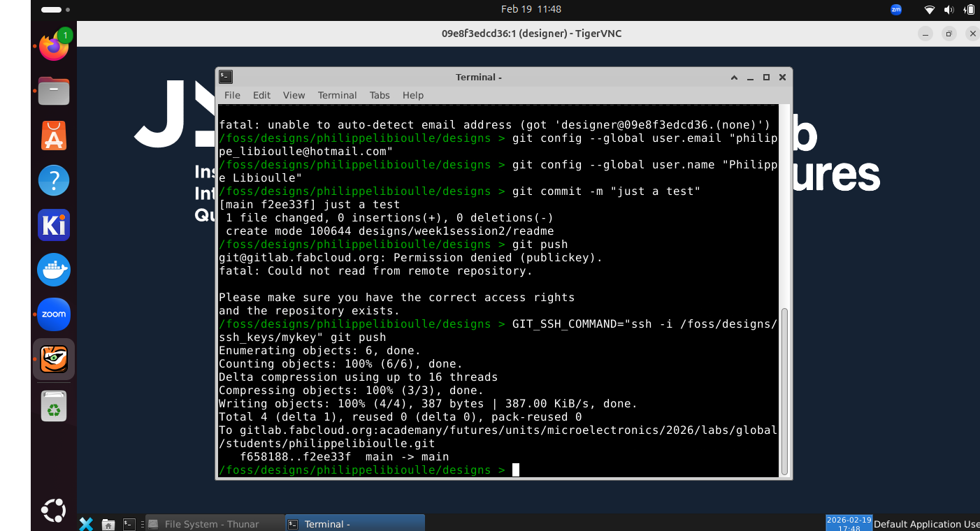Viewport: 980px width, 531px height.
Task: Launch the Files app in the dock
Action: pos(54,92)
